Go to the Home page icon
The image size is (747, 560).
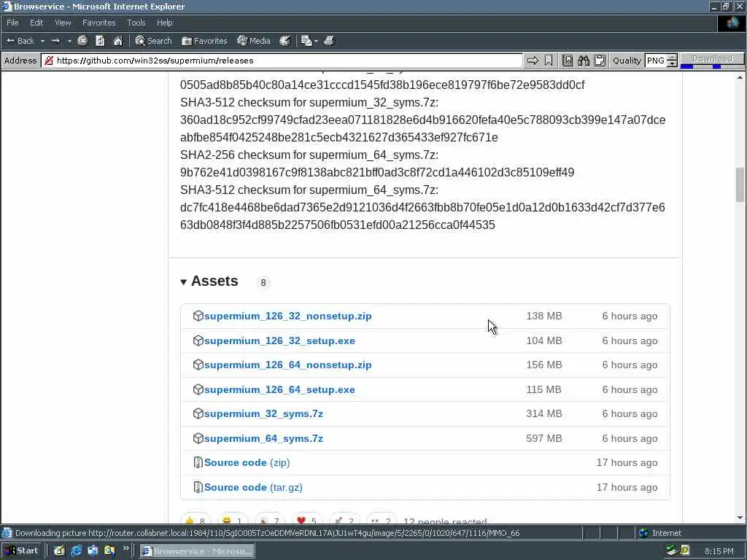pyautogui.click(x=117, y=41)
